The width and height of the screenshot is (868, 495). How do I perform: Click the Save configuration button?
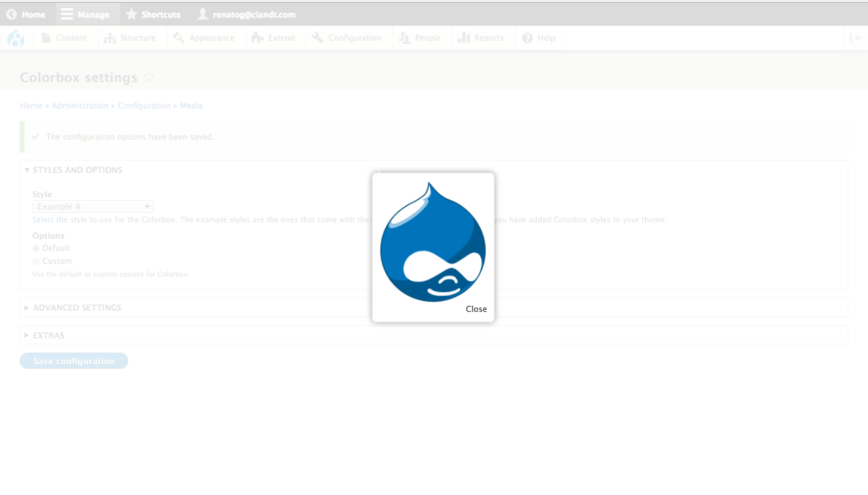click(x=74, y=361)
